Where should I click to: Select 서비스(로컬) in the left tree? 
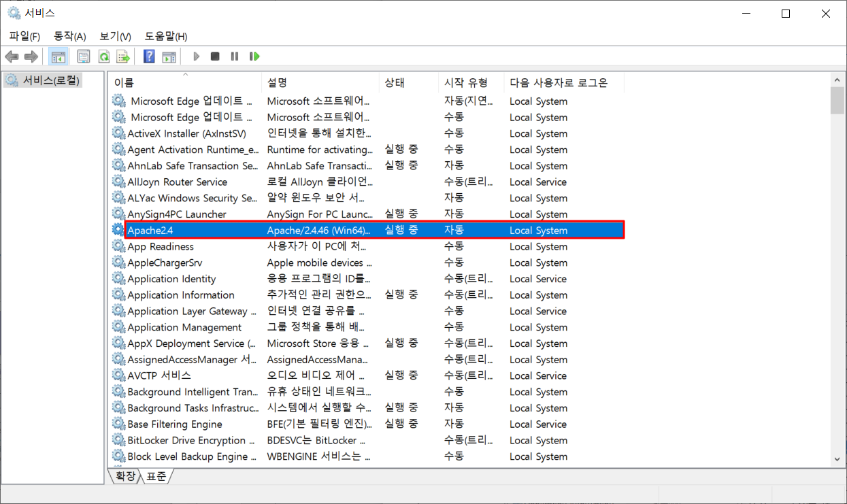pos(52,80)
